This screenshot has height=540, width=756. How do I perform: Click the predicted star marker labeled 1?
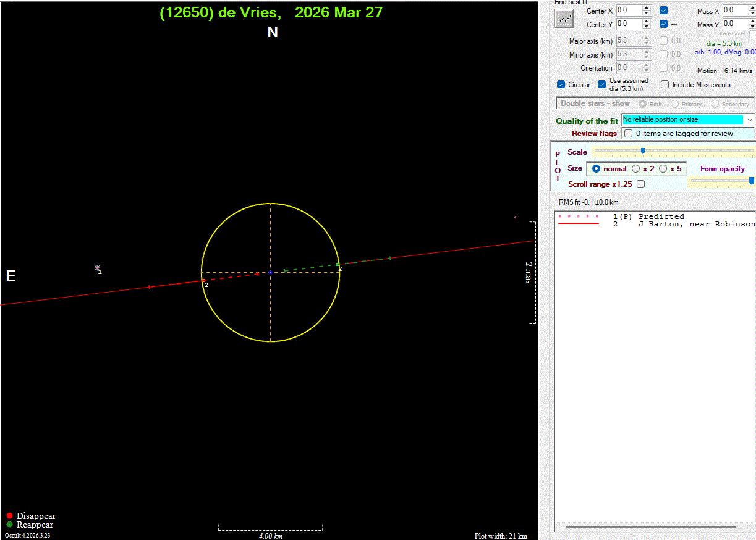click(x=97, y=268)
